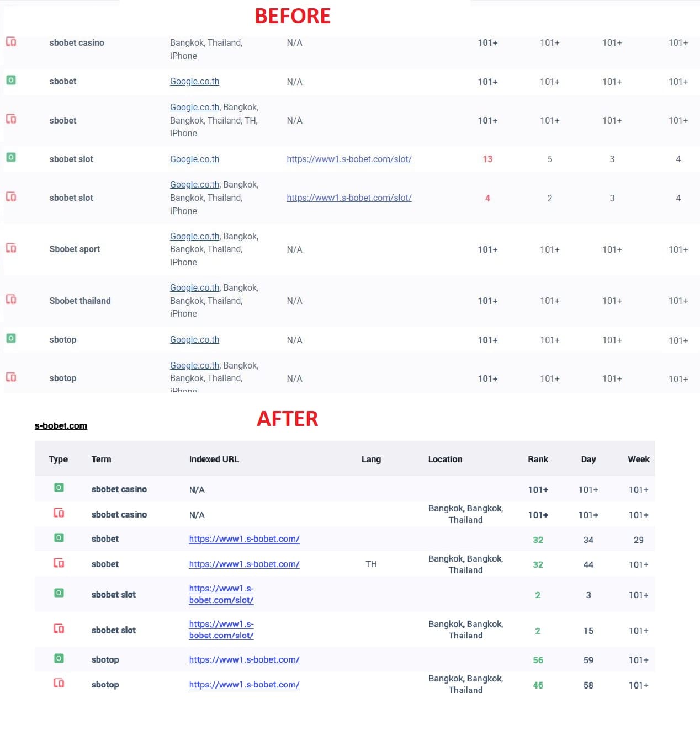Image resolution: width=700 pixels, height=736 pixels.
Task: Click the week value 29
Action: coord(639,540)
